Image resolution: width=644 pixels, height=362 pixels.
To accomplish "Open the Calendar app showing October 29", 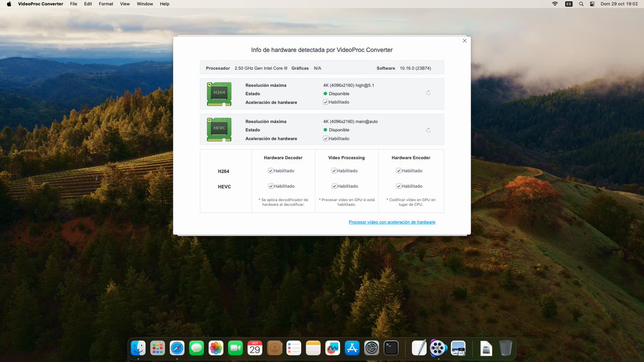I will click(254, 348).
